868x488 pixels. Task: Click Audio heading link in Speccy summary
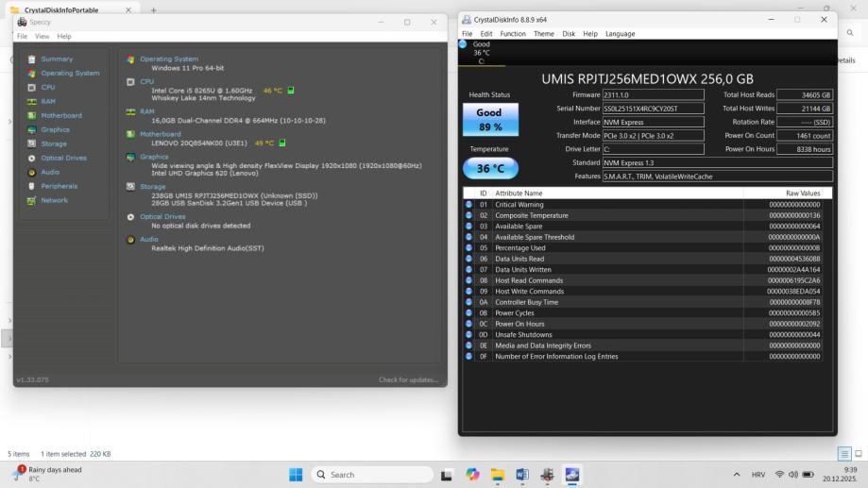[x=149, y=239]
